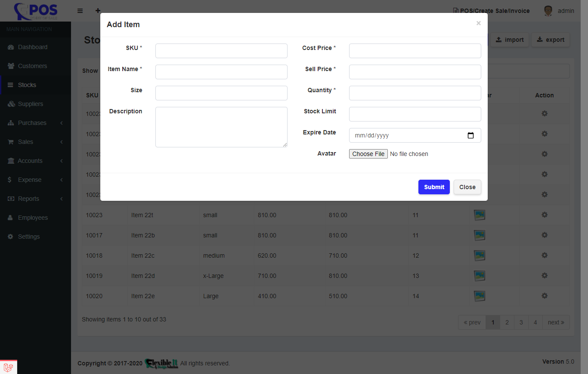Submit the Add Item form
588x374 pixels.
(x=434, y=187)
